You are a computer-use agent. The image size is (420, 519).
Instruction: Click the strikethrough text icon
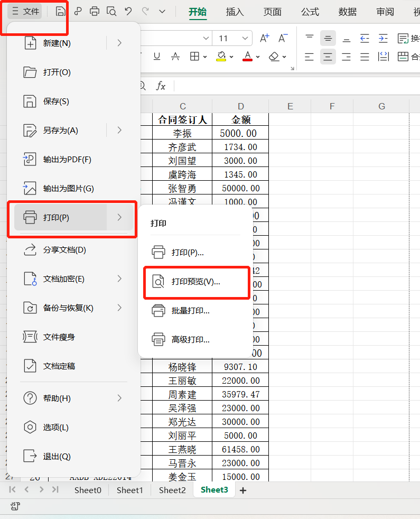coord(175,57)
